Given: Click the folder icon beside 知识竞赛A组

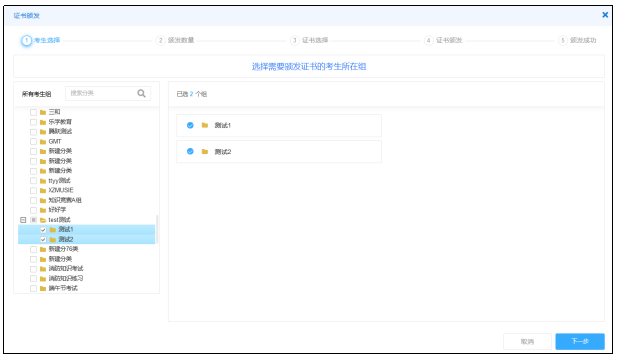Looking at the screenshot, I should (x=43, y=200).
